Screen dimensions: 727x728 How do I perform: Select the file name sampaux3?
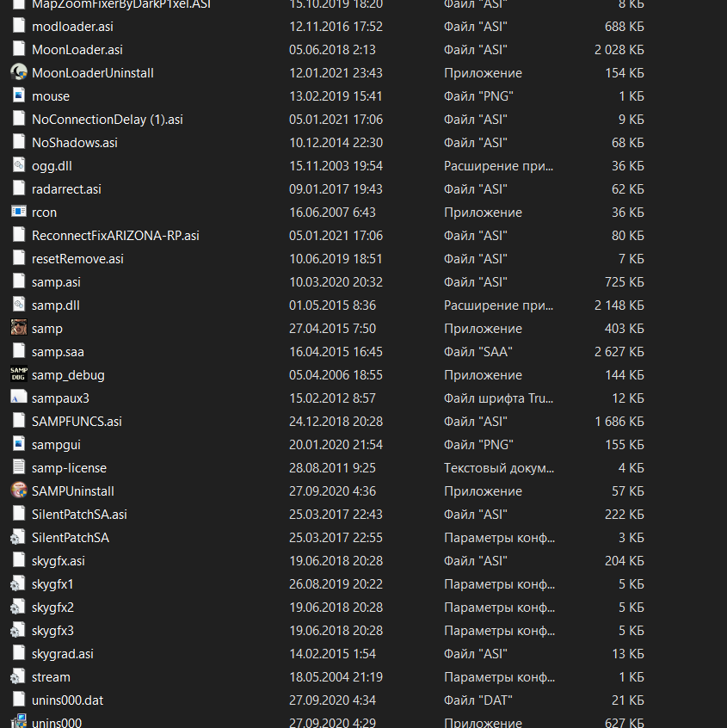pyautogui.click(x=60, y=398)
